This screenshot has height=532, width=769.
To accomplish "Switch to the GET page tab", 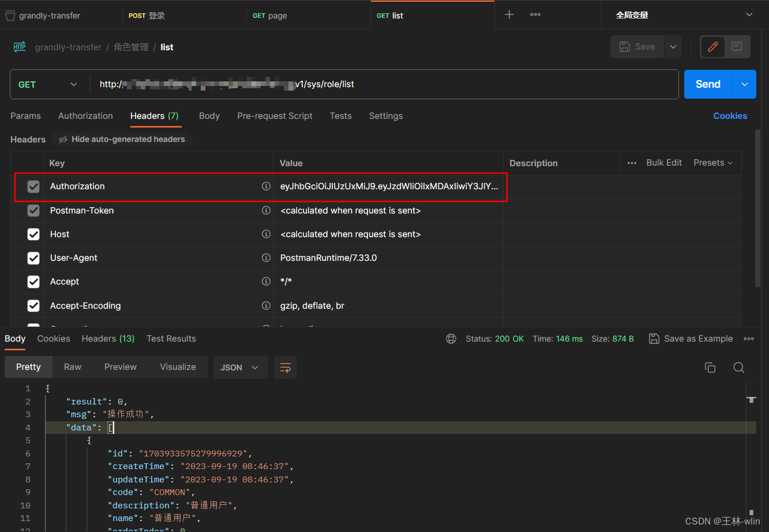I will tap(309, 16).
